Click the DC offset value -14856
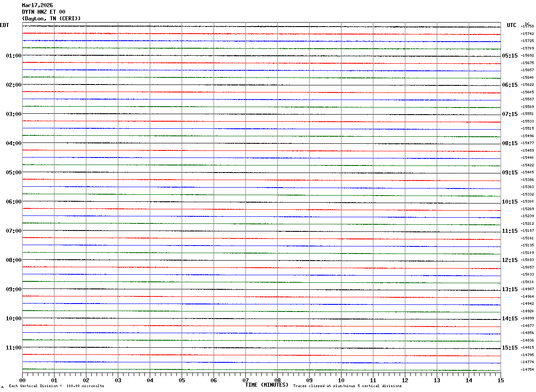This screenshot has height=392, width=536. [x=528, y=333]
